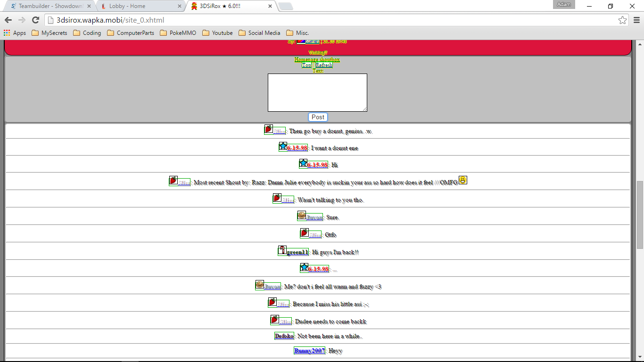The height and width of the screenshot is (362, 644).
Task: Click the "Visiting!!" text in red banner
Action: click(318, 52)
